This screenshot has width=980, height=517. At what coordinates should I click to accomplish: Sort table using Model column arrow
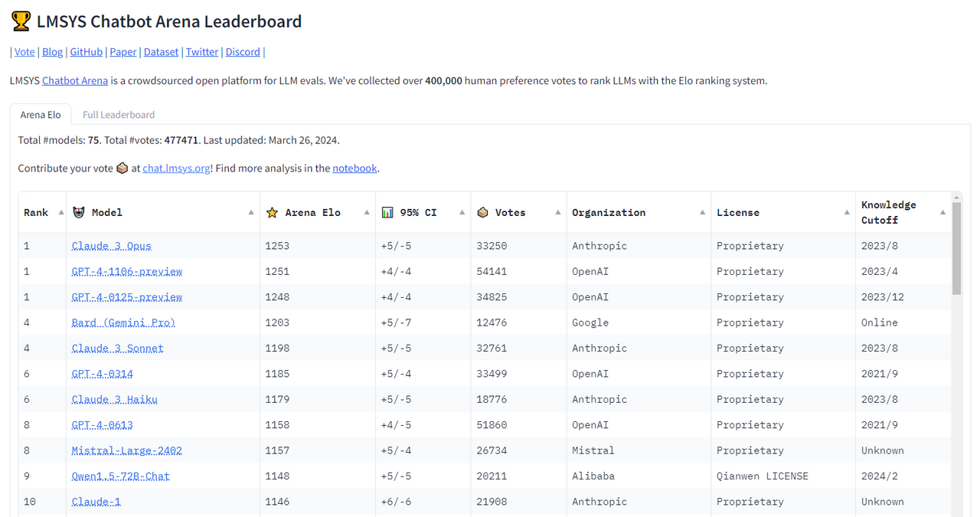point(251,212)
